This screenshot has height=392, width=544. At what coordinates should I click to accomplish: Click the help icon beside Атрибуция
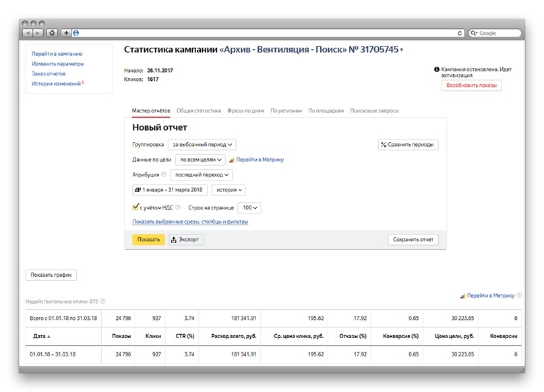point(163,175)
